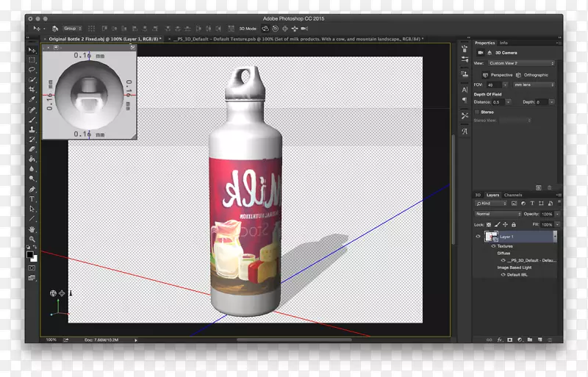Click the Auto-Select layer icon in options bar
The width and height of the screenshot is (588, 377).
point(54,29)
